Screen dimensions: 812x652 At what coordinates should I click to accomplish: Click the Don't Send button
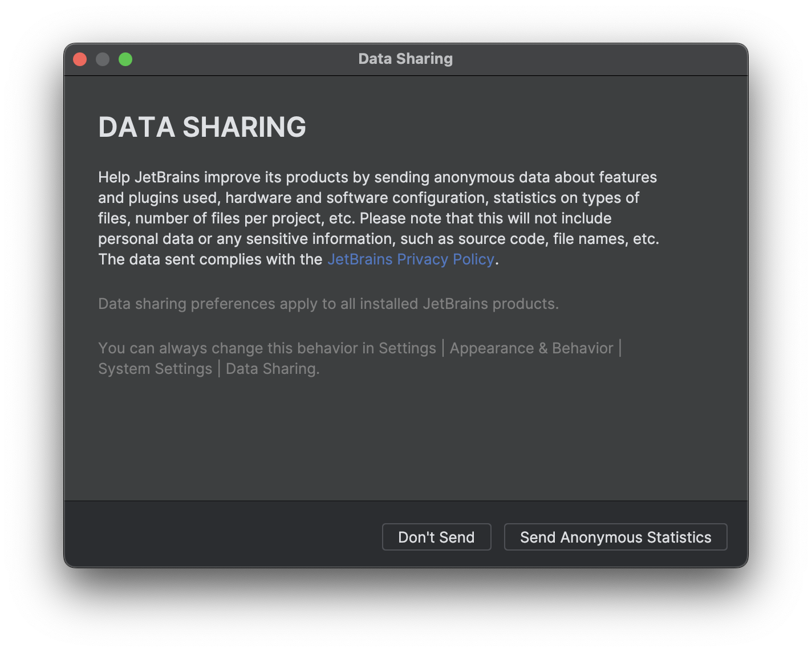436,537
